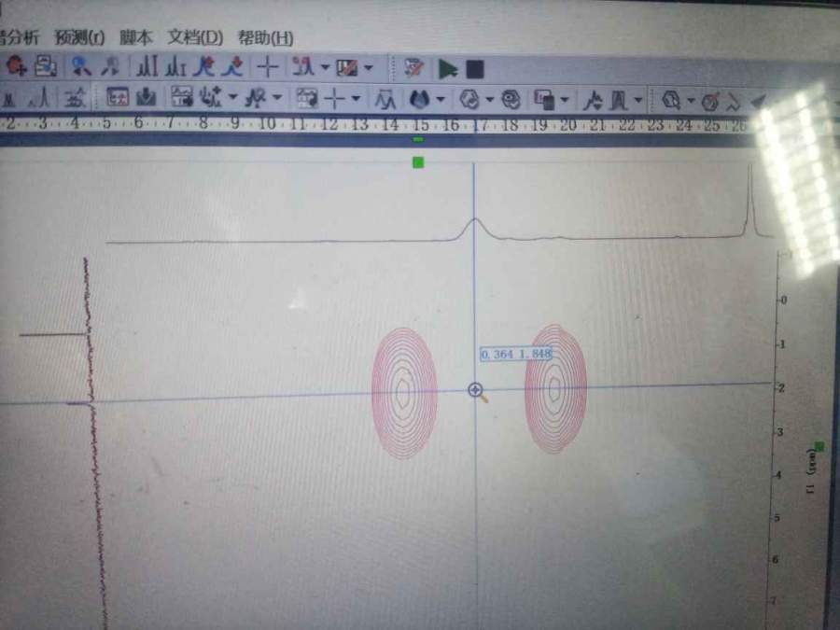840x630 pixels.
Task: Select the crosshair tool that has a dropdown
Action: pos(335,99)
